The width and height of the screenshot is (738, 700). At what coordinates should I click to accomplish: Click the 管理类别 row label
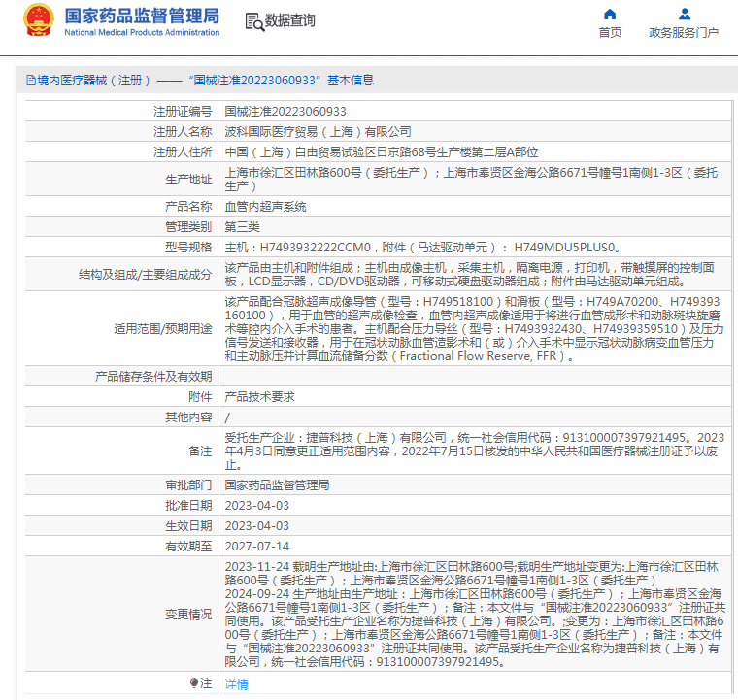[188, 227]
